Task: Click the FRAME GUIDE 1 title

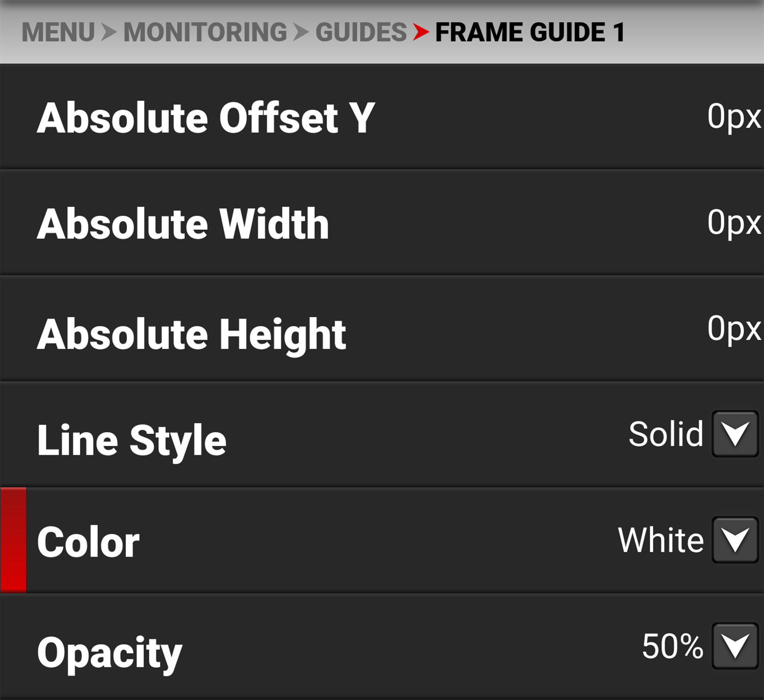Action: 530,33
